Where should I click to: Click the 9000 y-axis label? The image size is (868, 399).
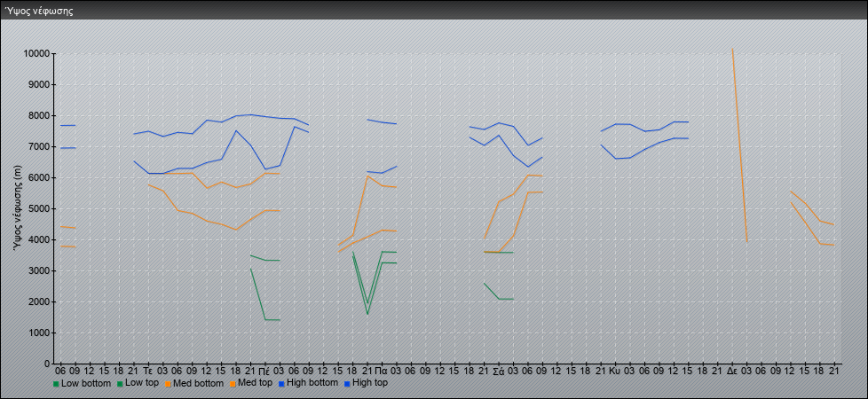[39, 84]
